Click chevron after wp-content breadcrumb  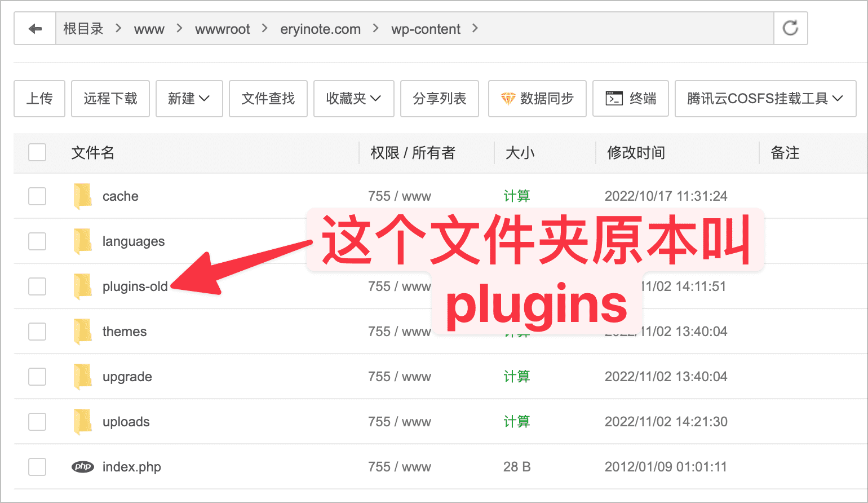pyautogui.click(x=475, y=28)
